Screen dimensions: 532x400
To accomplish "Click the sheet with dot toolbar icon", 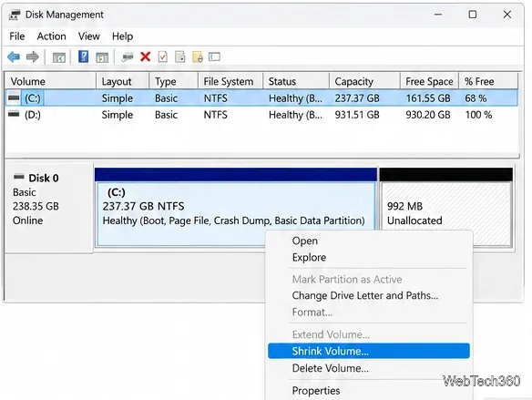I will tap(180, 56).
